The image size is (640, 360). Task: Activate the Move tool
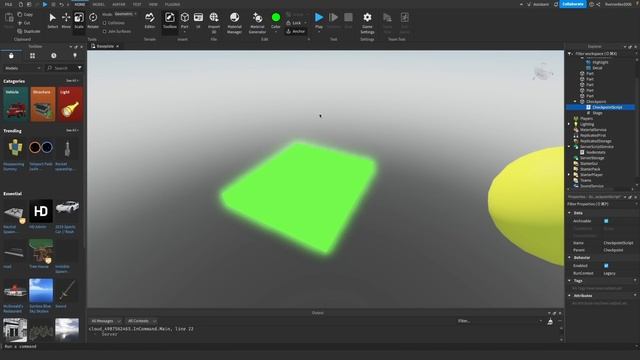pyautogui.click(x=66, y=20)
